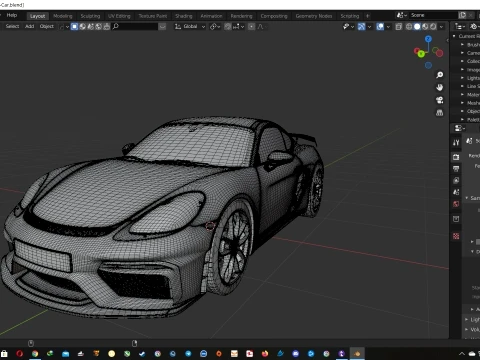Screen dimensions: 480x360
Task: Open the World properties tab icon
Action: point(456,204)
